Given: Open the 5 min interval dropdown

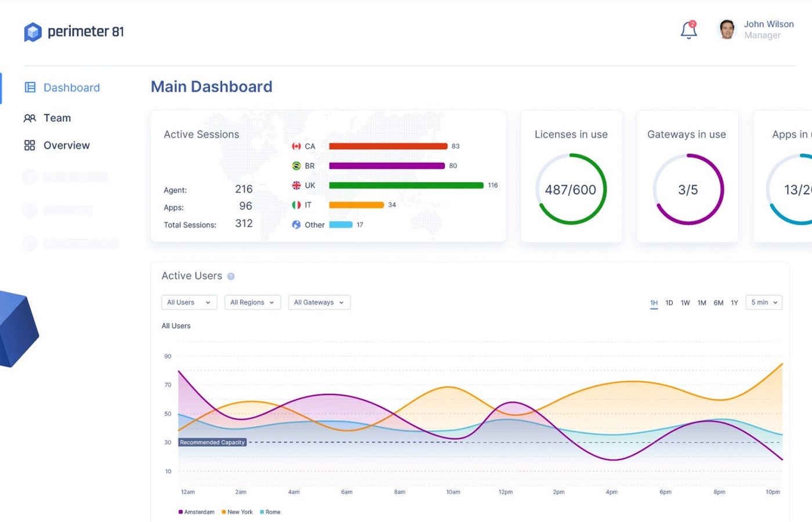Looking at the screenshot, I should (764, 302).
